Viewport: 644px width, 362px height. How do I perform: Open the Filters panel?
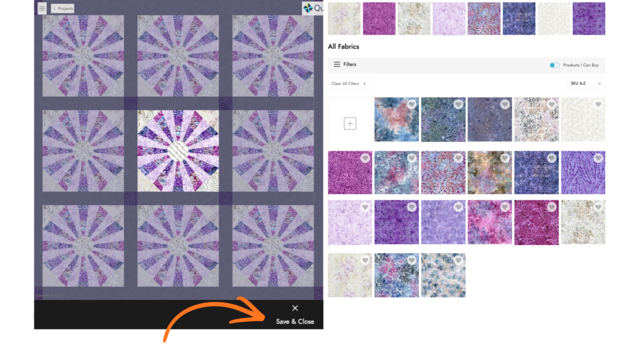click(x=345, y=65)
